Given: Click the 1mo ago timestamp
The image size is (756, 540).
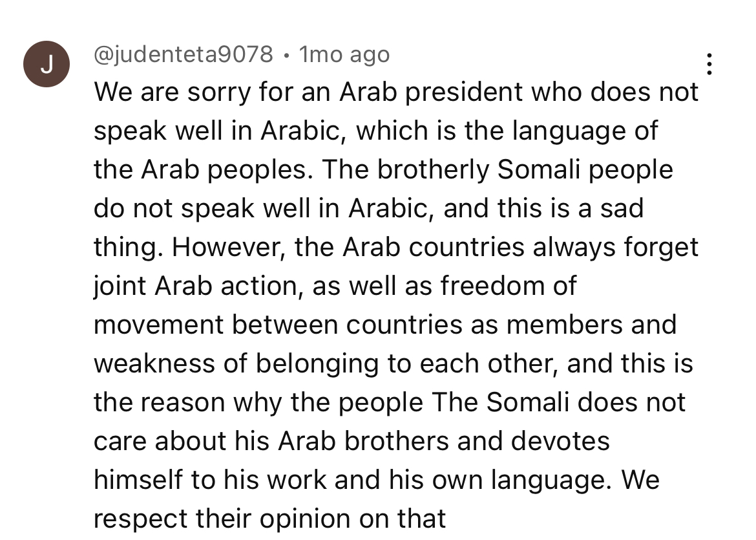Looking at the screenshot, I should point(344,54).
